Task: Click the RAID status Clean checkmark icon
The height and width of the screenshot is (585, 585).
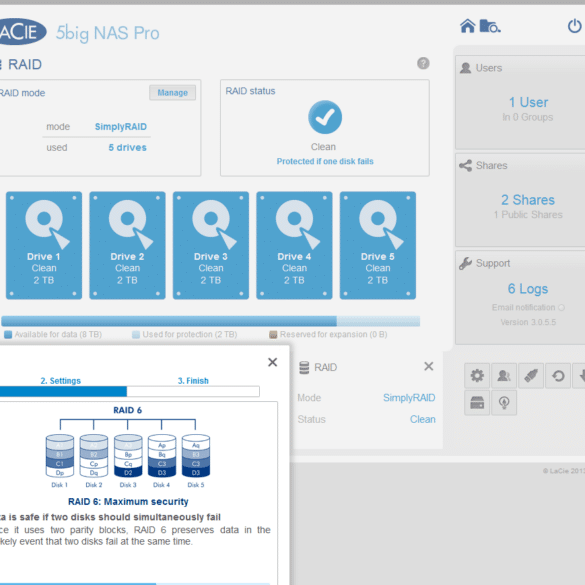Action: (x=325, y=117)
